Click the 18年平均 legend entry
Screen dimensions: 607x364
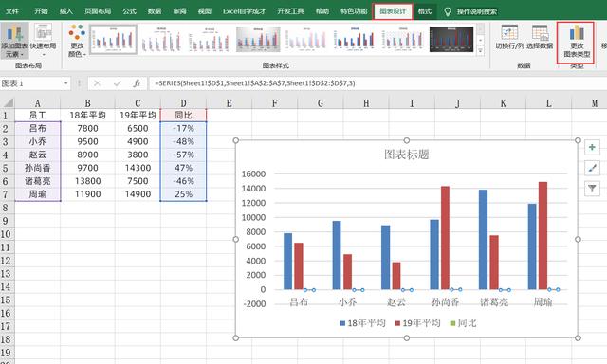(362, 322)
